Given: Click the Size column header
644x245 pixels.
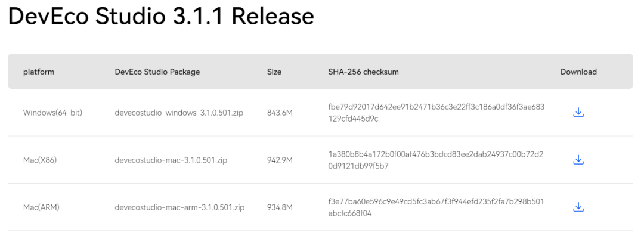Looking at the screenshot, I should point(274,72).
